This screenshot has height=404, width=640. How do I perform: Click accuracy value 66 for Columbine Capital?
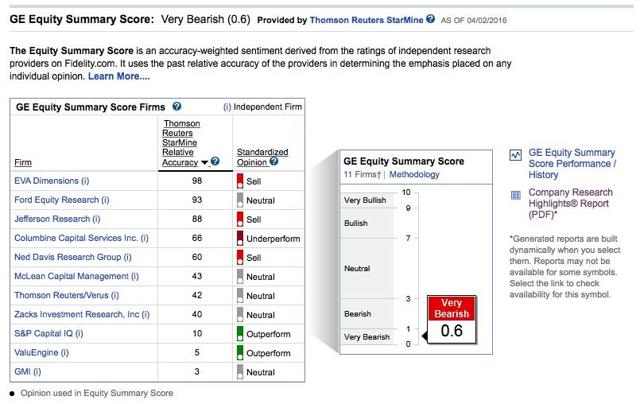(197, 238)
